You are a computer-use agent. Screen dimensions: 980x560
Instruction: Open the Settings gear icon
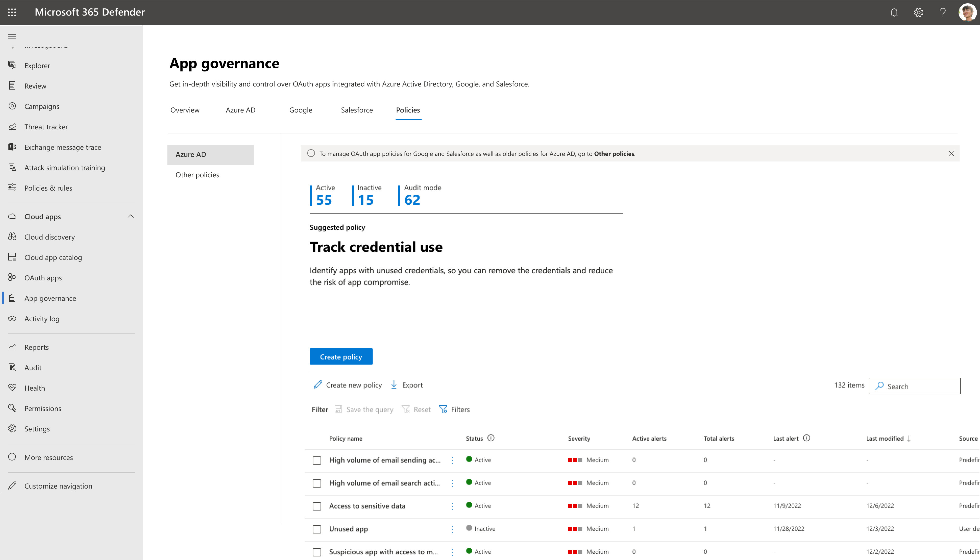pos(917,12)
